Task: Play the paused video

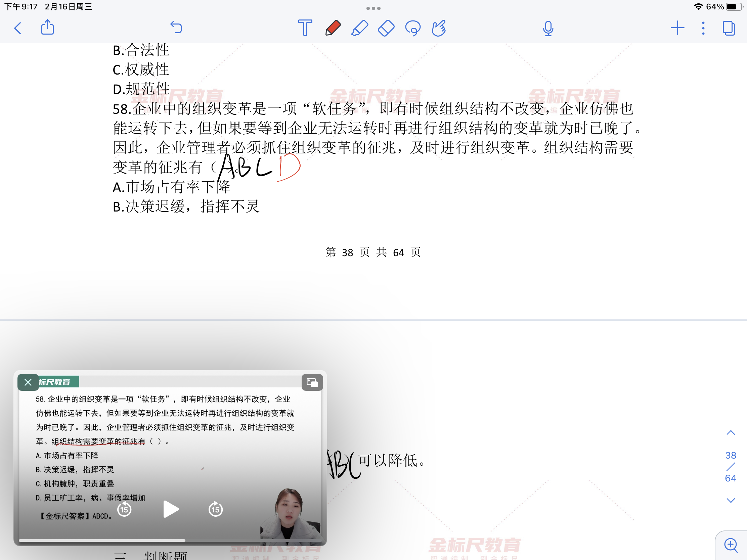Action: [x=171, y=509]
